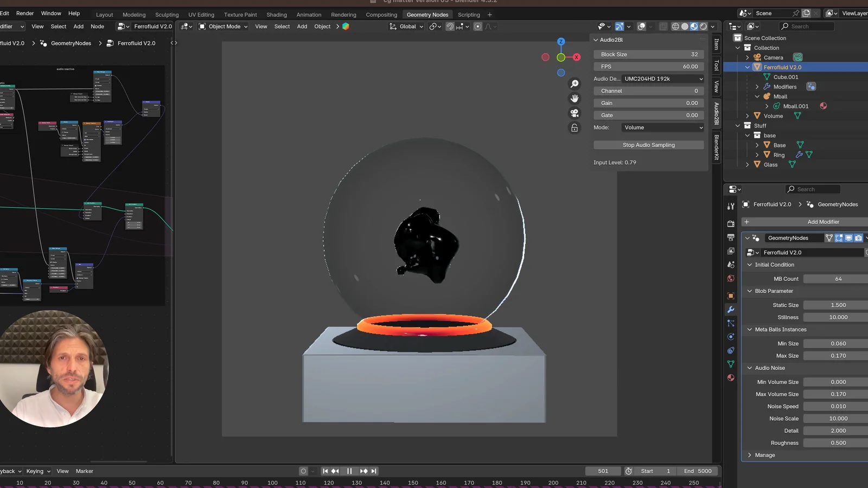This screenshot has width=868, height=488.
Task: Select the Particle Properties icon
Action: click(731, 323)
